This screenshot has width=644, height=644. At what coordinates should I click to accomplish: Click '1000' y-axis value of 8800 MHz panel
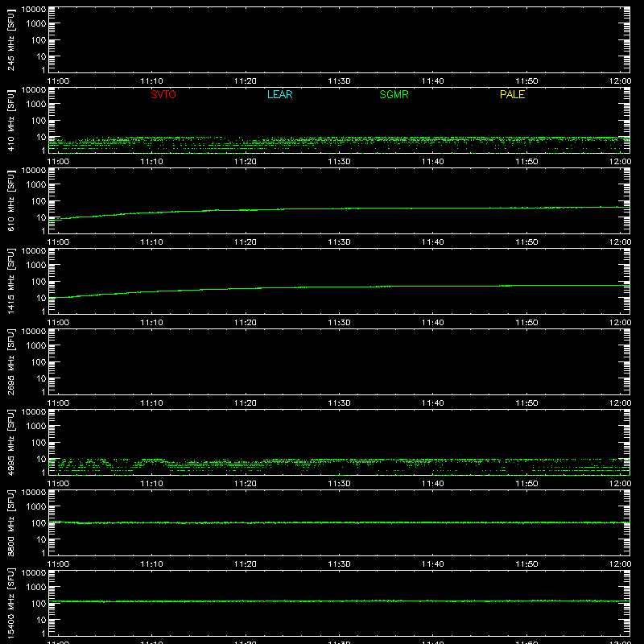tap(36, 507)
